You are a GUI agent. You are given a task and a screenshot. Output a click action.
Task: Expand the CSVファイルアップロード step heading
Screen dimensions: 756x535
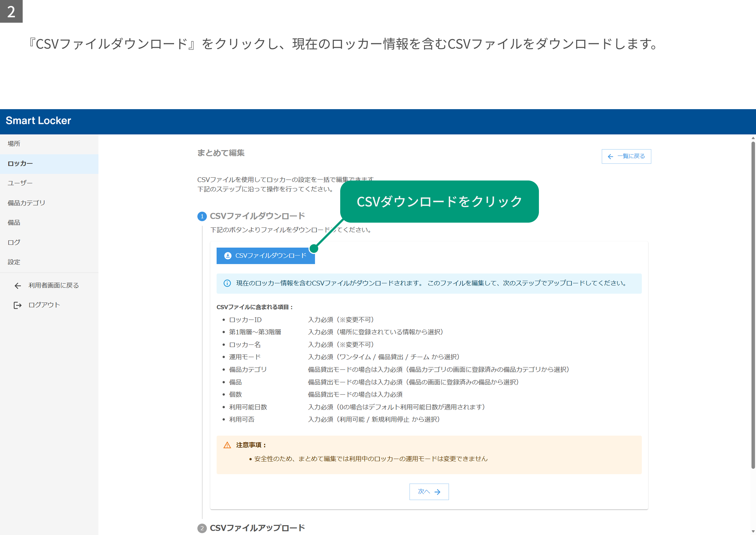[x=257, y=528]
